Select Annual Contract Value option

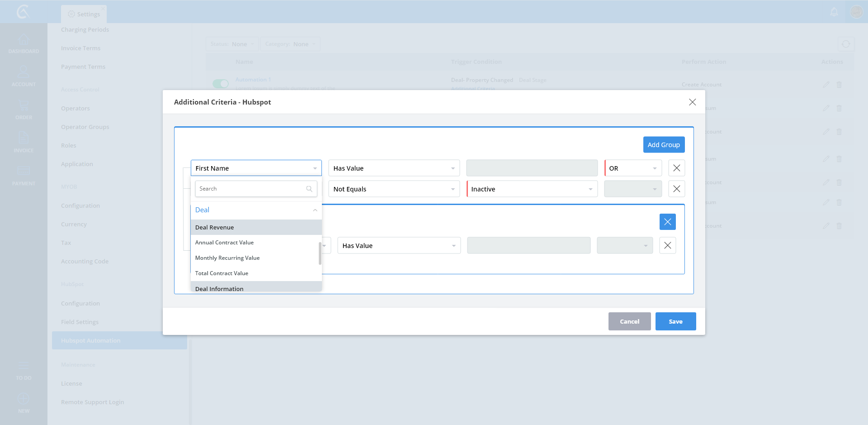pyautogui.click(x=225, y=243)
